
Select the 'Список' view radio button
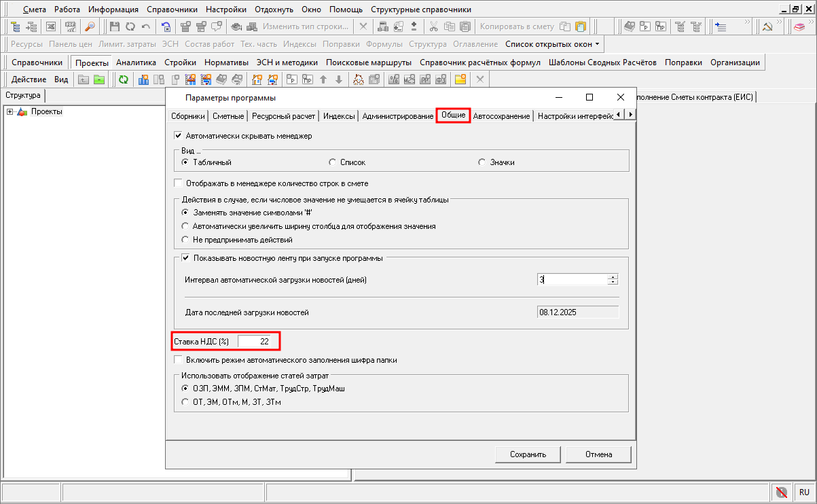pyautogui.click(x=332, y=162)
